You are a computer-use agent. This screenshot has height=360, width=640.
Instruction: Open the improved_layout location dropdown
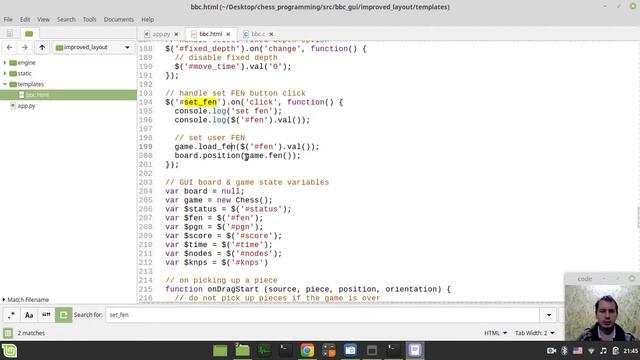[93, 47]
